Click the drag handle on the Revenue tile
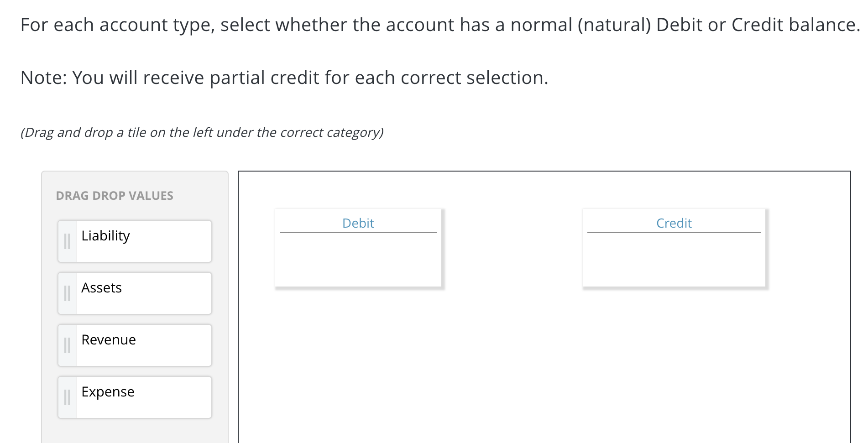 67,345
